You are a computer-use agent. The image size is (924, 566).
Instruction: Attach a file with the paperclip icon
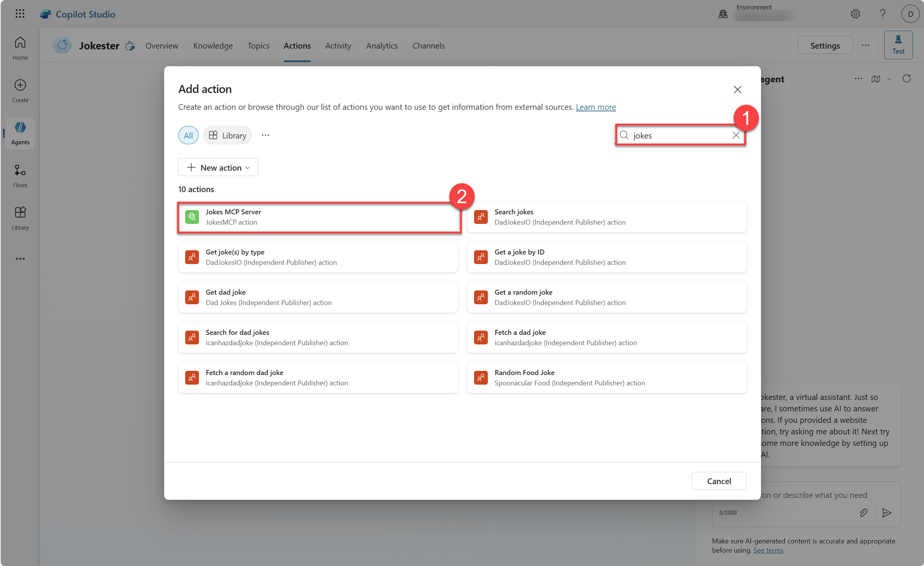click(x=864, y=513)
